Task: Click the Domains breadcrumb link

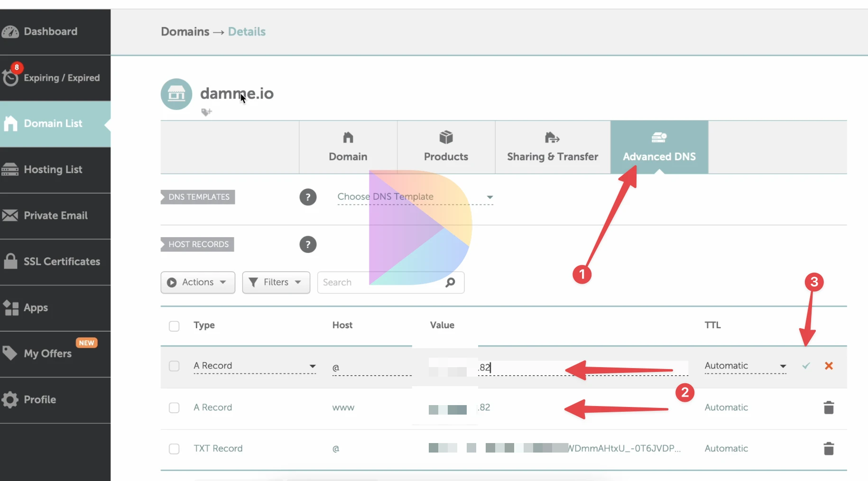Action: click(185, 32)
